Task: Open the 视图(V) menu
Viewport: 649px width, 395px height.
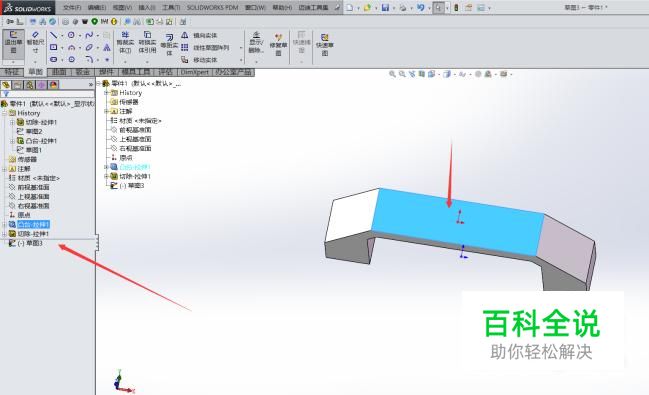Action: (122, 7)
